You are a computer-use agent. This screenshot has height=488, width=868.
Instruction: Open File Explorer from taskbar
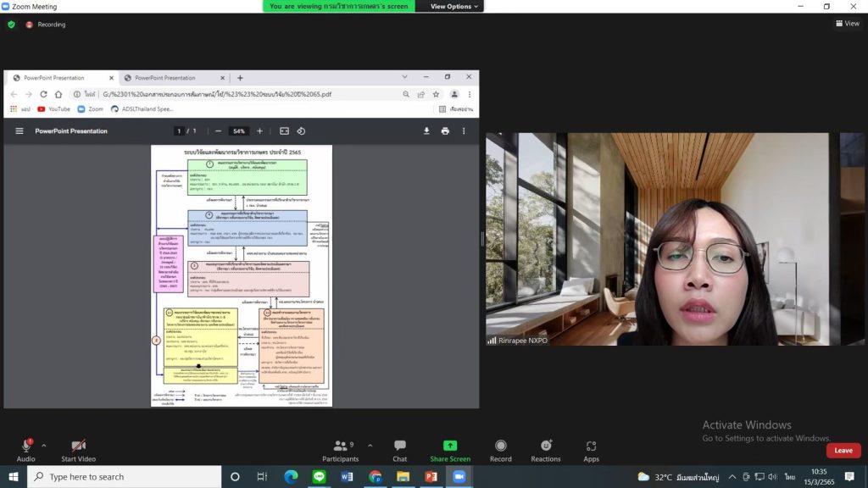403,476
